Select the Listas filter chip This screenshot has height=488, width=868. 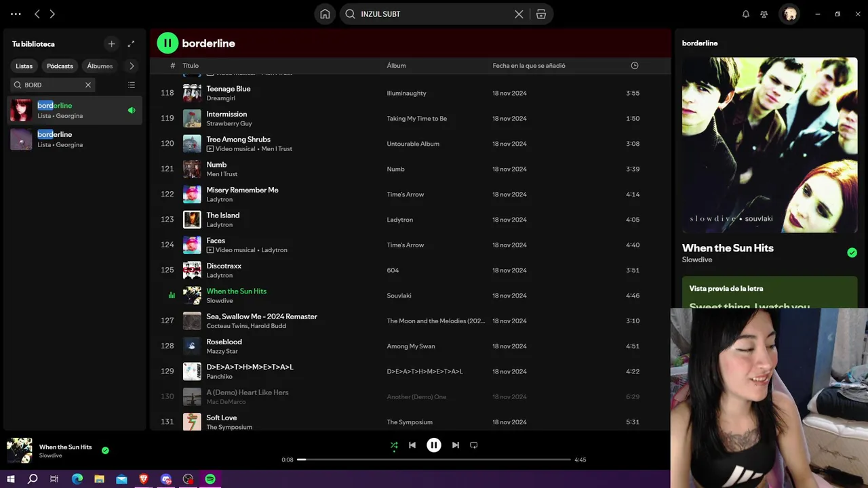click(24, 66)
